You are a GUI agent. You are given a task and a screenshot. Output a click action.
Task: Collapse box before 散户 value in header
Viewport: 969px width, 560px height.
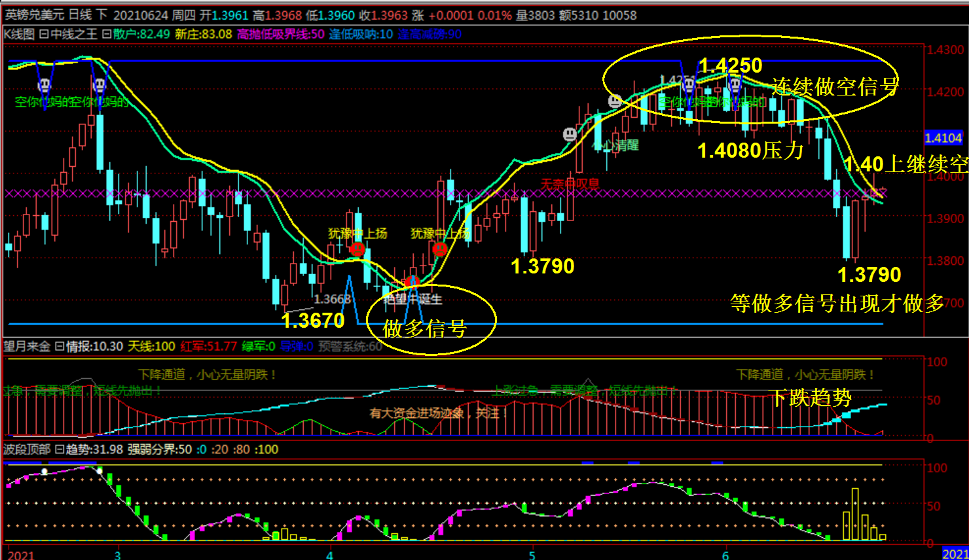[106, 34]
